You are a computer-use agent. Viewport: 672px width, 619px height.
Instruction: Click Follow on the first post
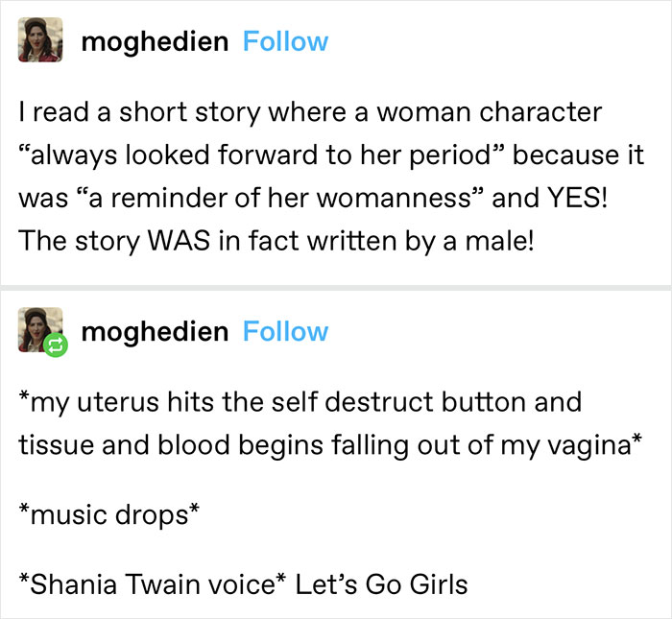tap(285, 41)
